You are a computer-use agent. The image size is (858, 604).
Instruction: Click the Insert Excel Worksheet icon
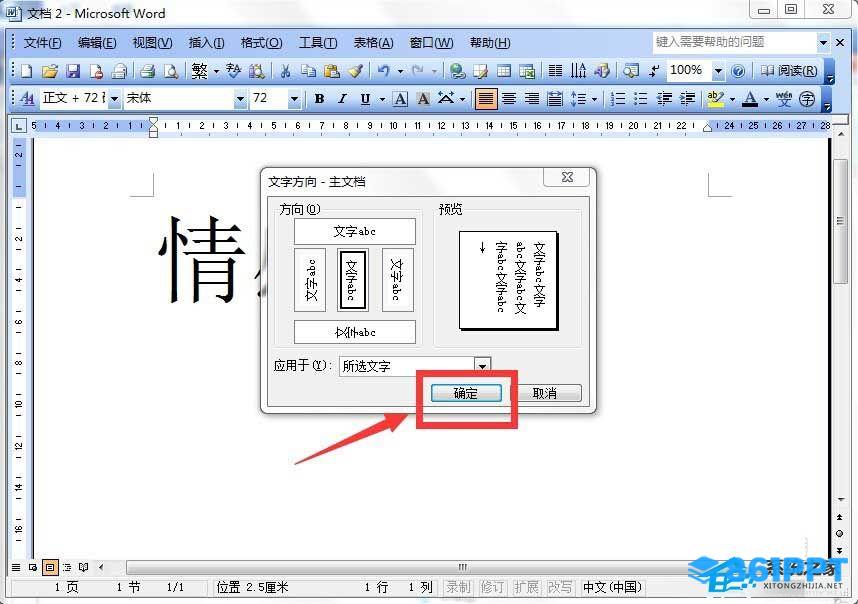tap(527, 71)
